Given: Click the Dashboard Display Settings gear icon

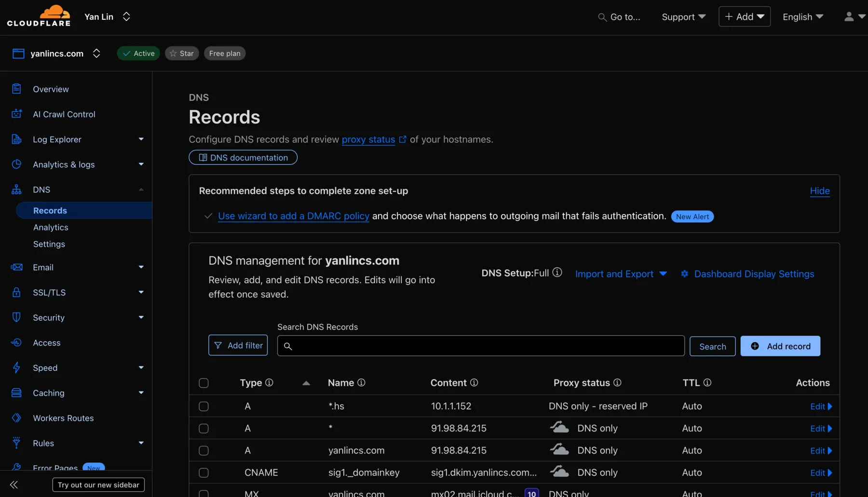Looking at the screenshot, I should point(685,274).
